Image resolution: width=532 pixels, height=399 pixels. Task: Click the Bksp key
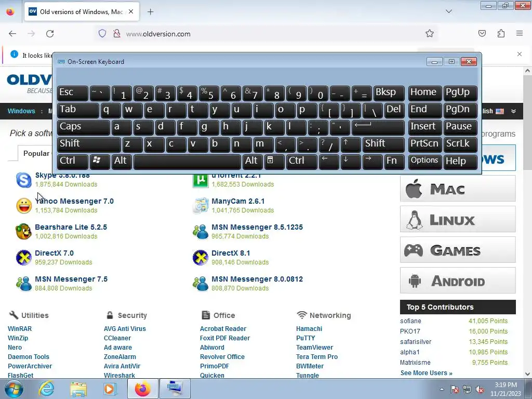389,93
